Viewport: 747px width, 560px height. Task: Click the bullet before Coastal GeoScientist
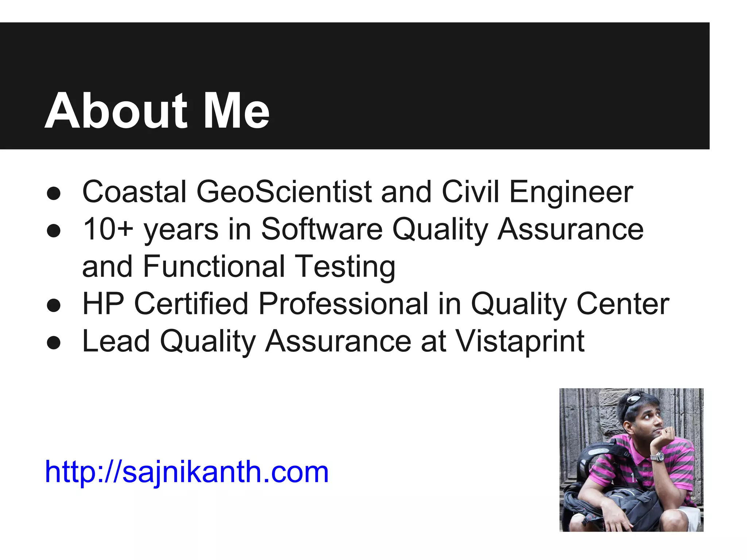pyautogui.click(x=54, y=194)
